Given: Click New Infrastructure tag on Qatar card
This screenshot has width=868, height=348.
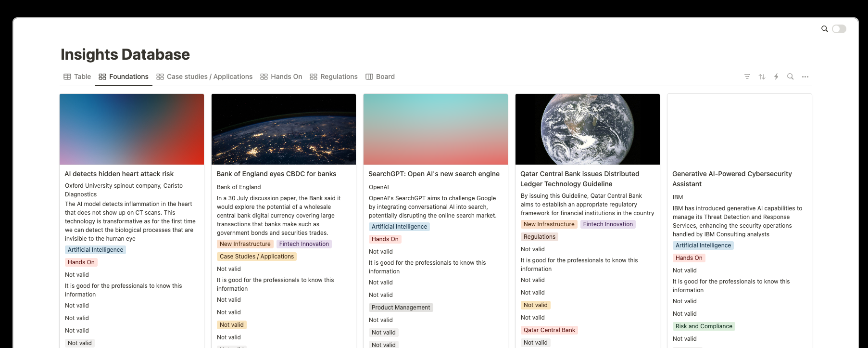Looking at the screenshot, I should (549, 224).
